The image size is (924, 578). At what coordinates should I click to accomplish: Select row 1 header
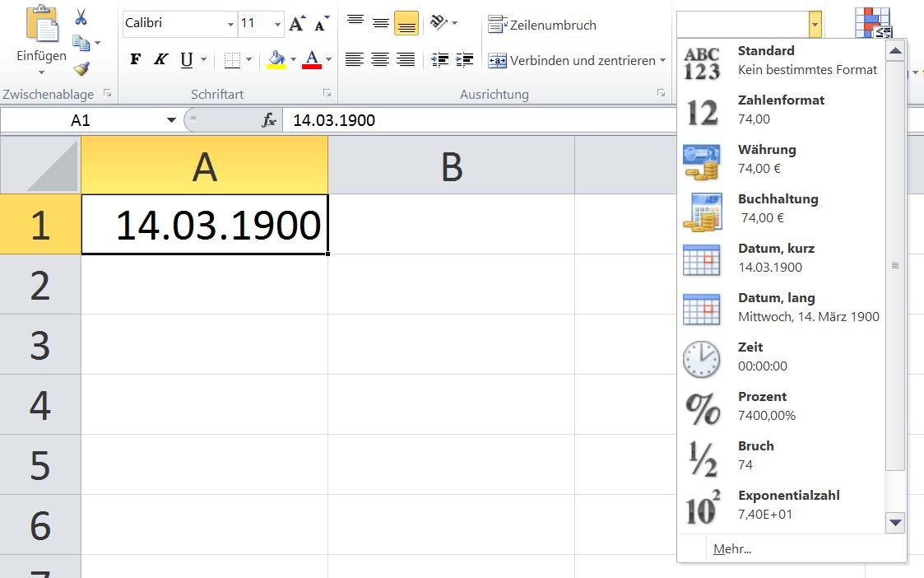click(40, 225)
